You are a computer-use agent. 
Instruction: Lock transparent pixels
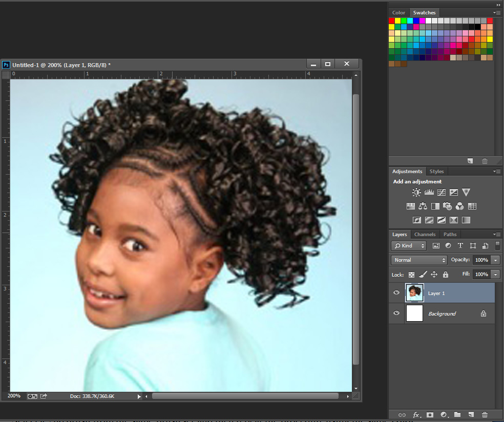point(411,275)
